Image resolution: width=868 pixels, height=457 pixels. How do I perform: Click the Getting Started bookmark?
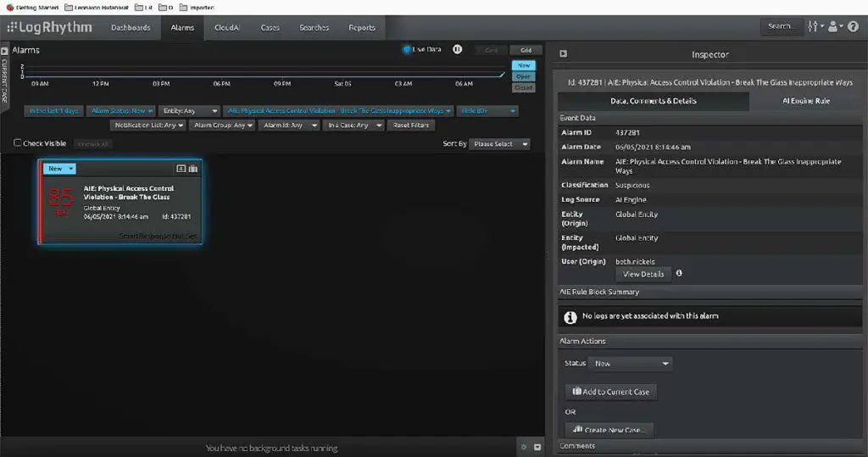point(32,7)
